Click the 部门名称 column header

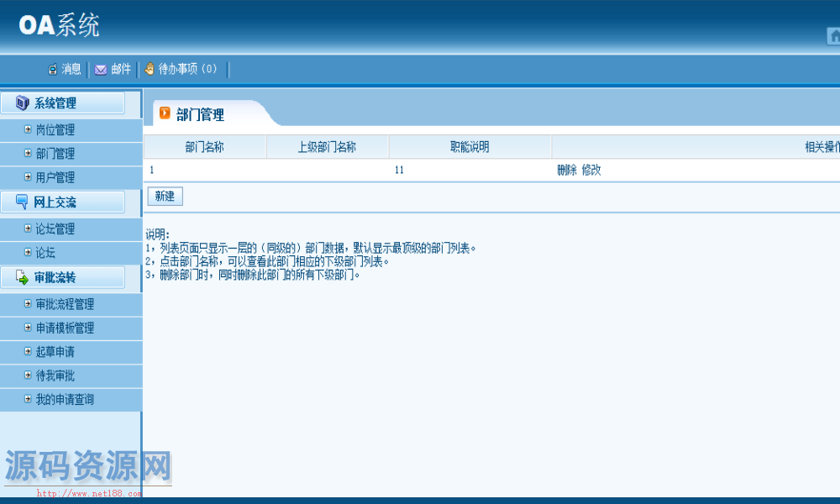click(x=205, y=147)
